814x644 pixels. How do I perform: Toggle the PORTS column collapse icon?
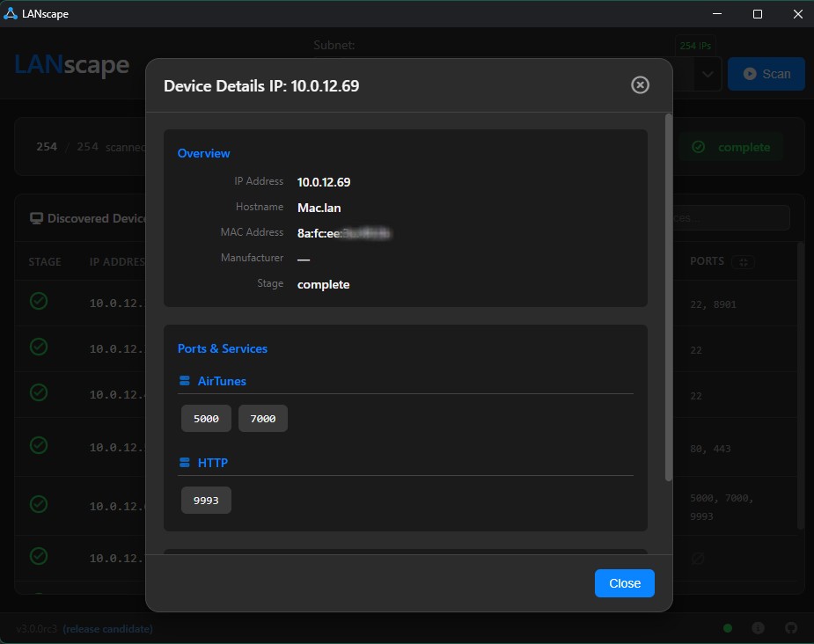pyautogui.click(x=744, y=262)
